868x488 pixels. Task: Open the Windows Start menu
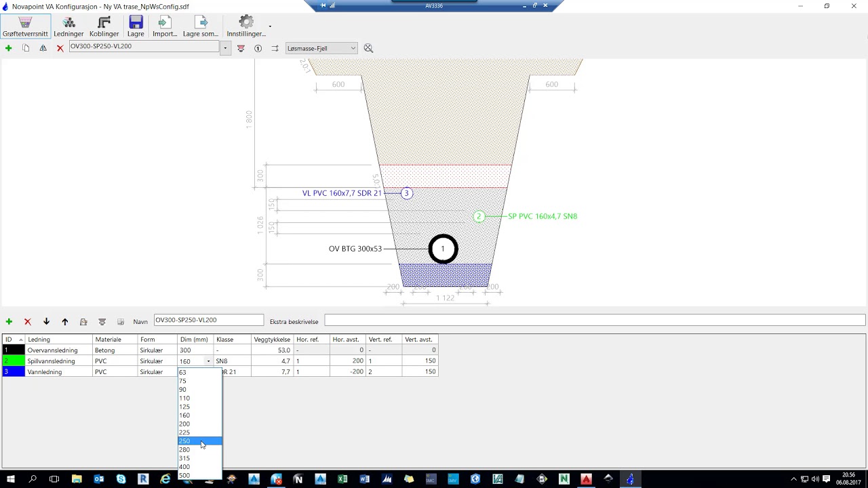(x=11, y=479)
